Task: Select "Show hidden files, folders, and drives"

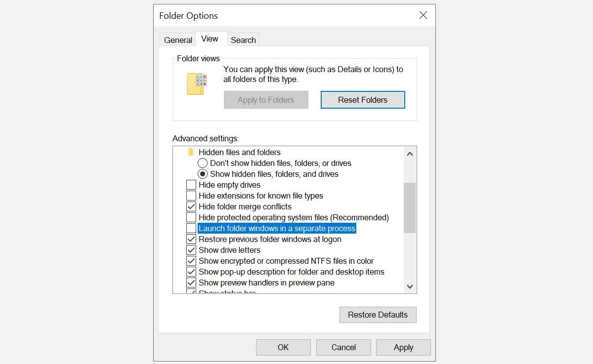Action: 203,174
